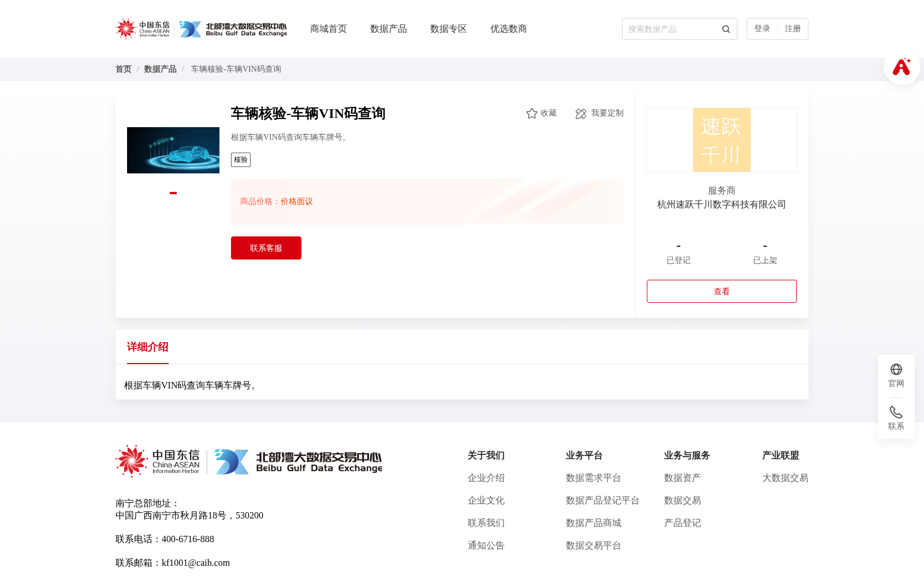This screenshot has width=924, height=578.
Task: Open the 数据专区 nav menu
Action: (x=449, y=29)
